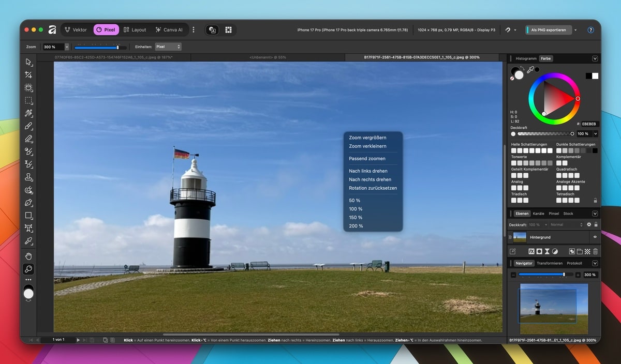This screenshot has height=364, width=621.
Task: Click the add pixel layer checkerboard icon
Action: 587,251
